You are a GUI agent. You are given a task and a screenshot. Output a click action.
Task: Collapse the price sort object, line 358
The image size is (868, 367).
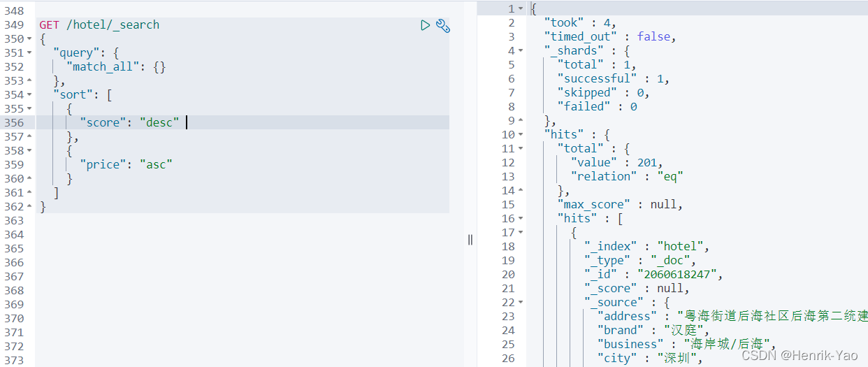tap(29, 150)
